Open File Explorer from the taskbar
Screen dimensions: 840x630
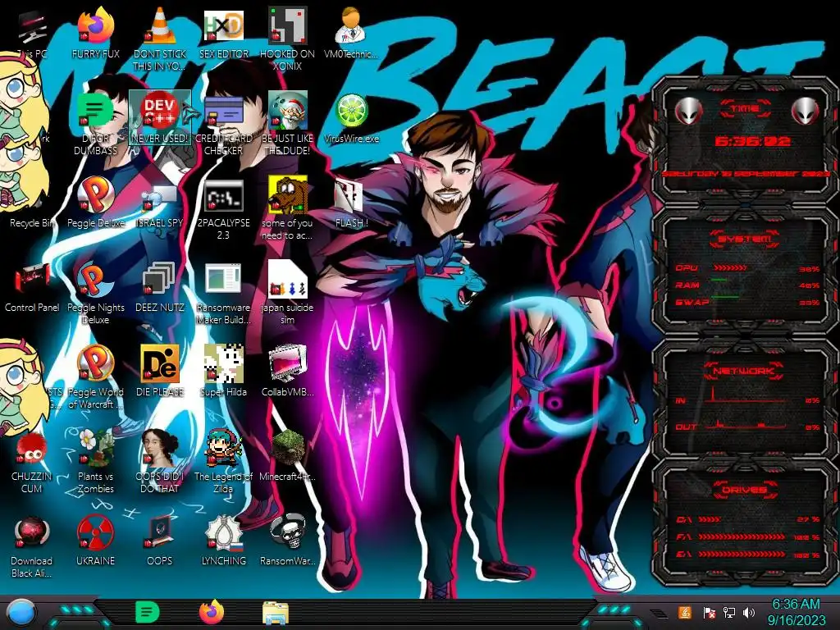[276, 613]
